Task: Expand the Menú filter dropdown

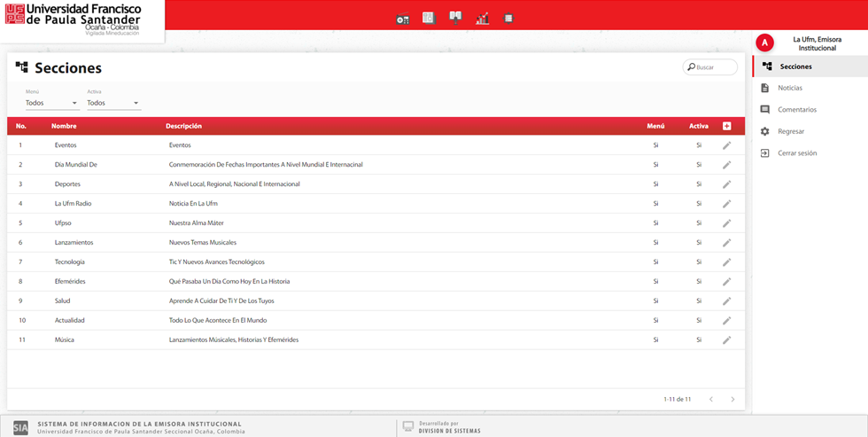Action: tap(51, 103)
